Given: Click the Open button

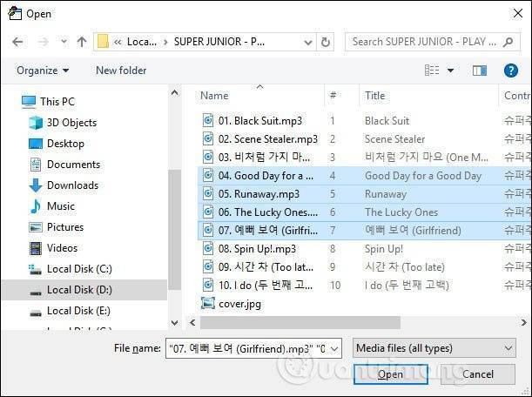Looking at the screenshot, I should pos(390,374).
